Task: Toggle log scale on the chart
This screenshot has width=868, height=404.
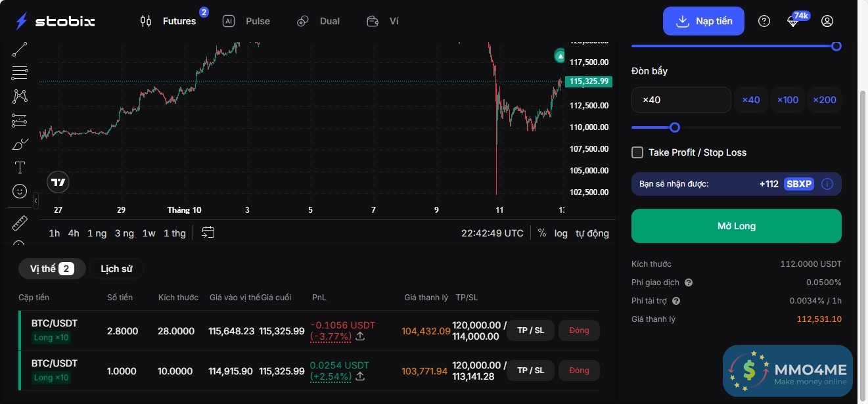Action: pos(560,233)
